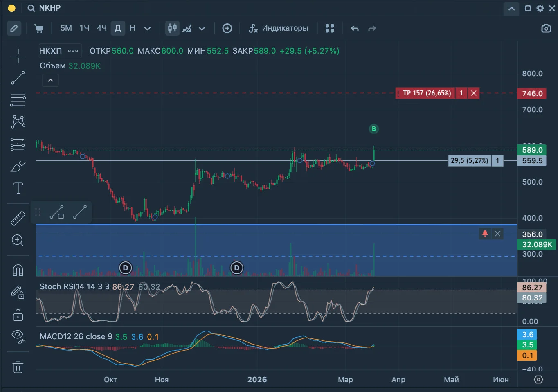Select the horizontal levels drawing tool
The width and height of the screenshot is (558, 392).
pos(18,100)
